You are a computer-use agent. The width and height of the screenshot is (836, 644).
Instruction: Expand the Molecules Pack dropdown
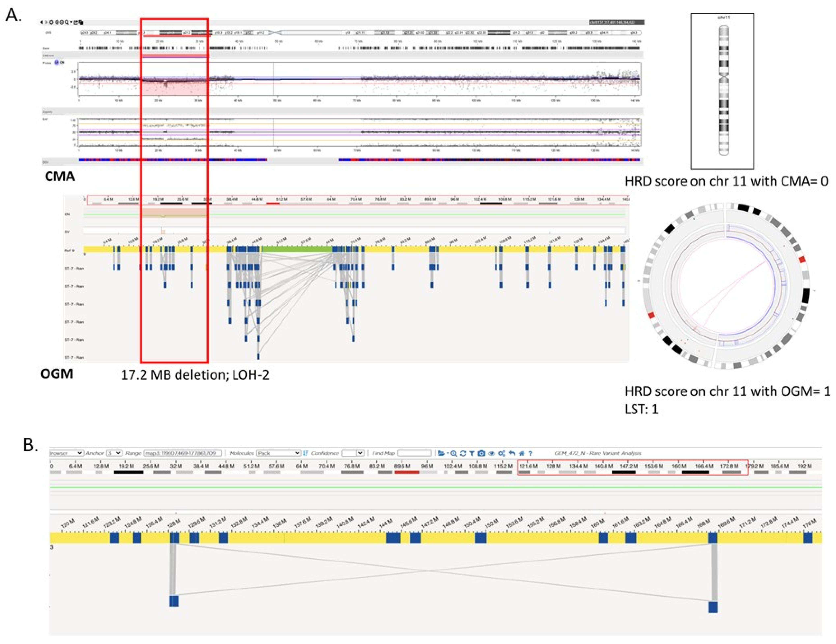278,453
